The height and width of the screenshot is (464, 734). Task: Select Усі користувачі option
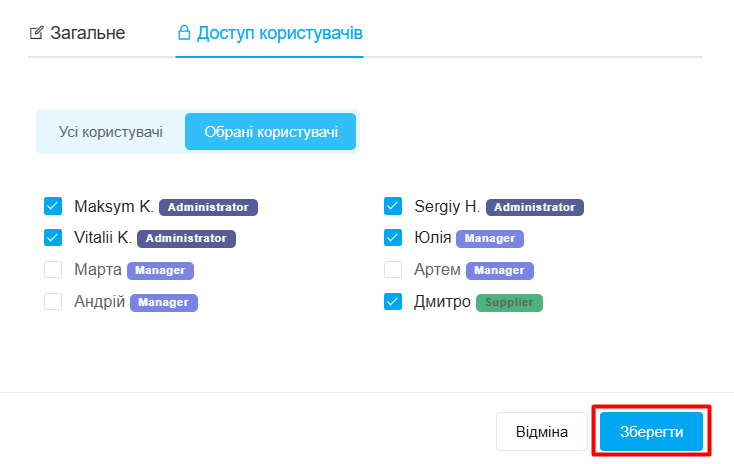(x=111, y=131)
